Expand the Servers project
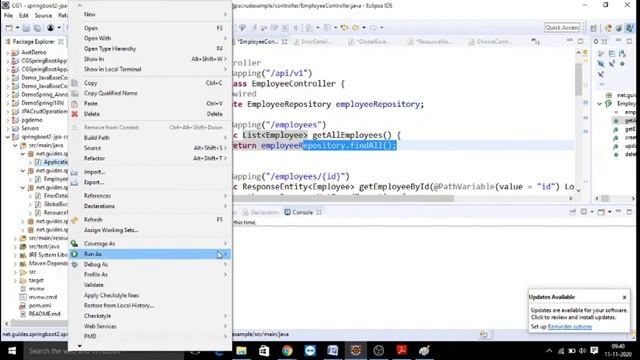This screenshot has width=640, height=360. (8, 128)
